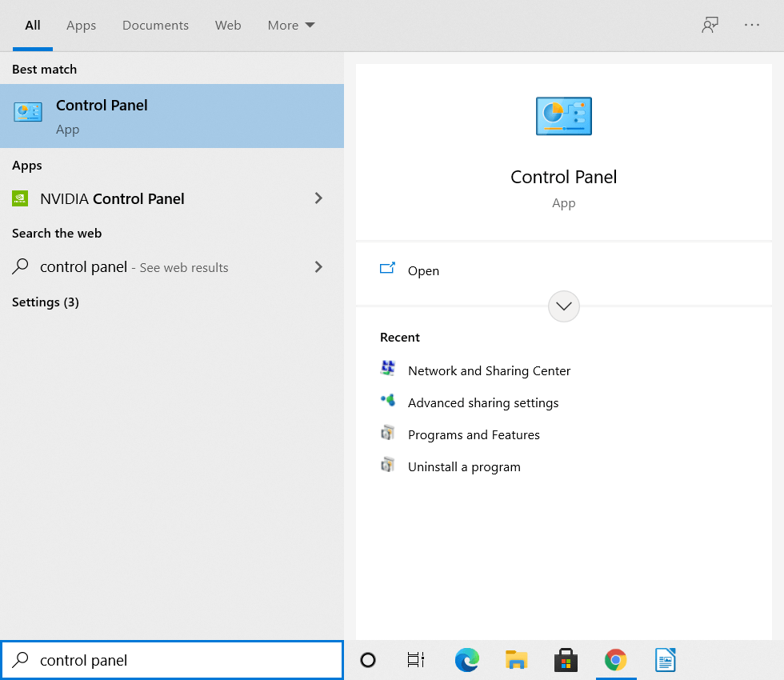Expand NVIDIA Control Panel details arrow
The height and width of the screenshot is (680, 784).
(318, 198)
